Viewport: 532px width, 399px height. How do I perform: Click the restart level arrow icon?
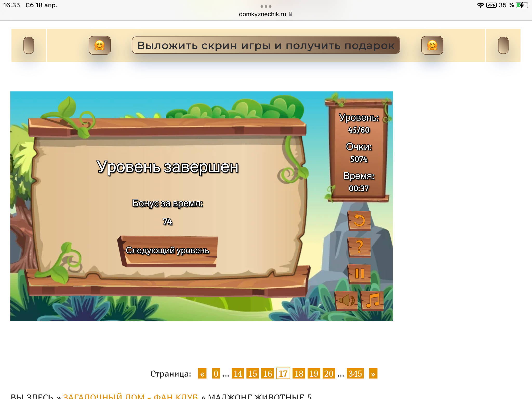pos(359,221)
